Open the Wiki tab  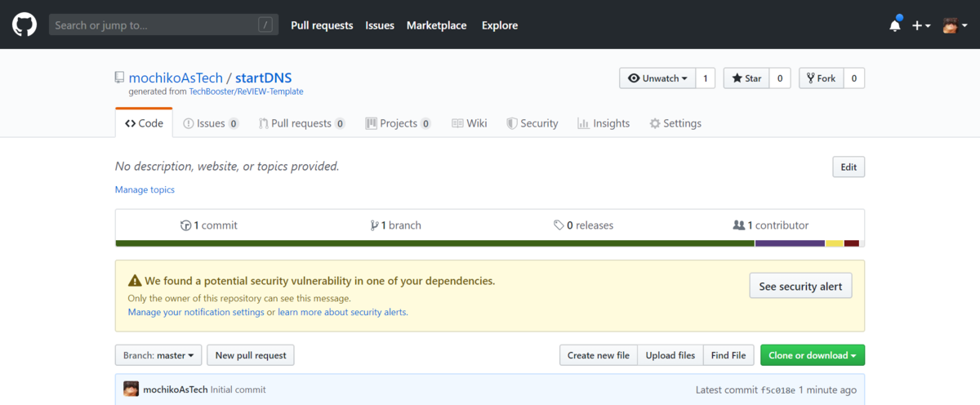pyautogui.click(x=470, y=123)
